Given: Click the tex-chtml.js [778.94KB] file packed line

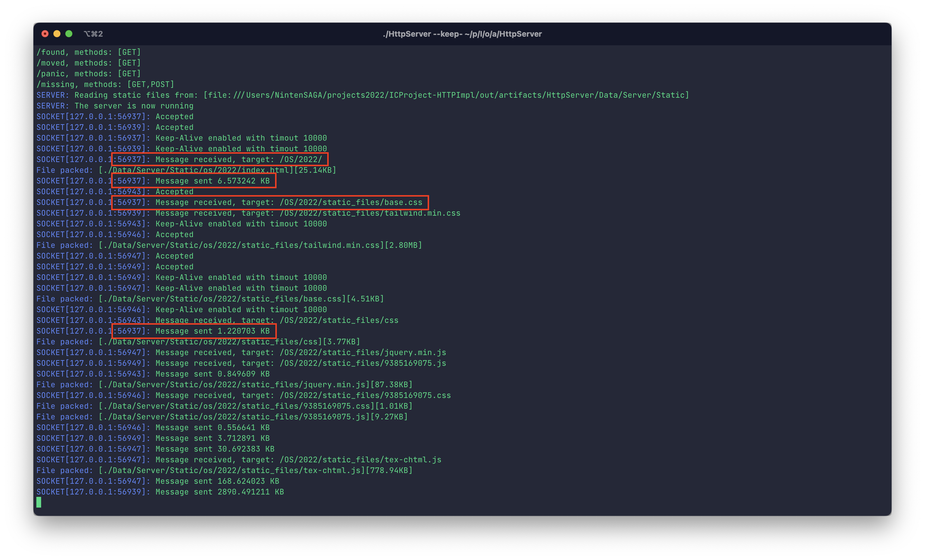Looking at the screenshot, I should (224, 470).
